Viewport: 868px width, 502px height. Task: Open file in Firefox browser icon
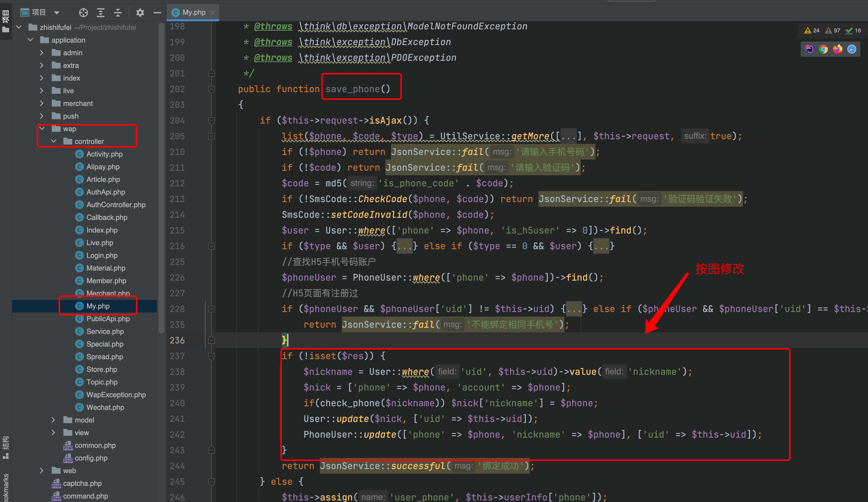pos(837,49)
